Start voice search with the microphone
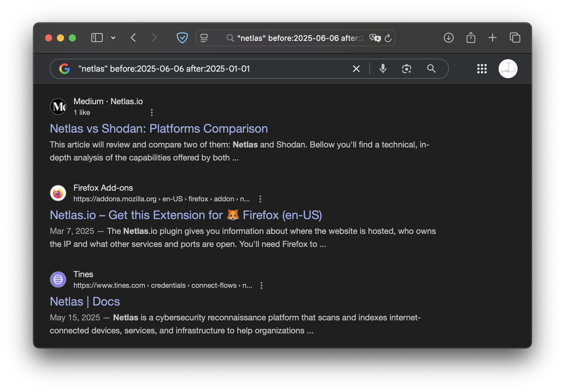Viewport: 565px width, 392px height. [383, 69]
